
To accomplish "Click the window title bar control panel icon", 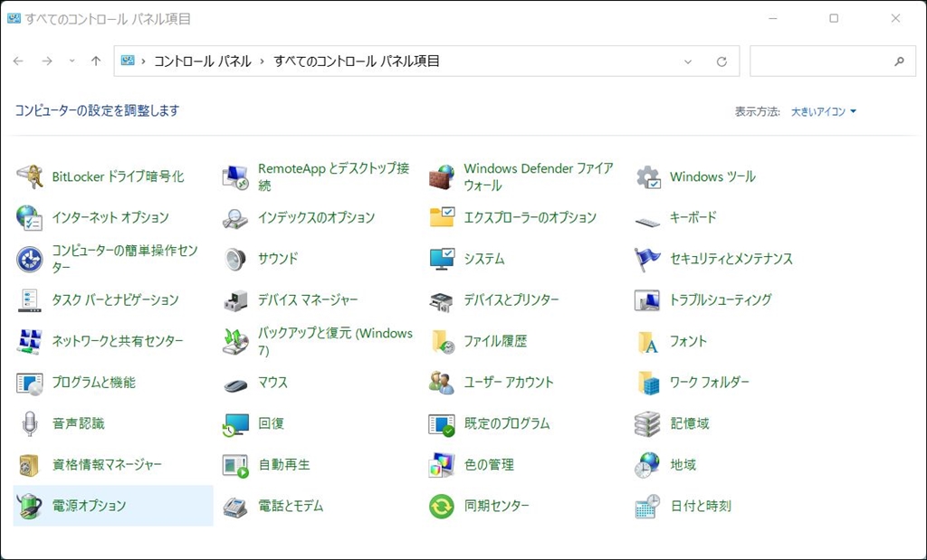I will coord(13,18).
